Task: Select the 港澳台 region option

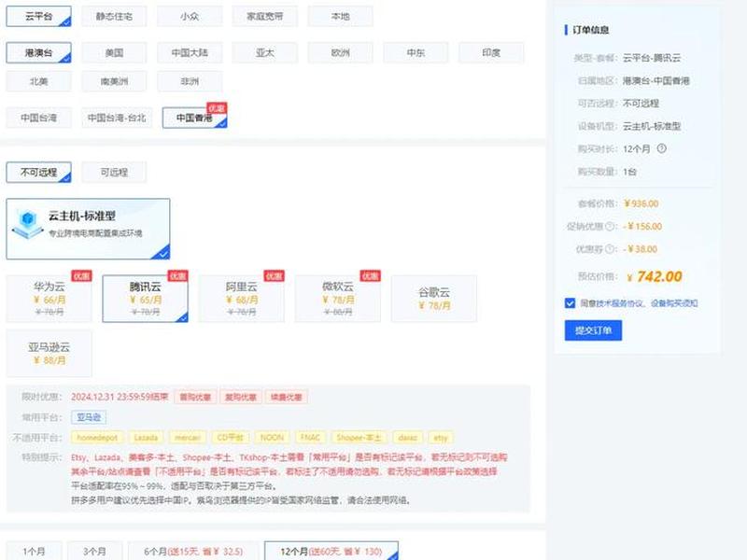Action: coord(38,52)
